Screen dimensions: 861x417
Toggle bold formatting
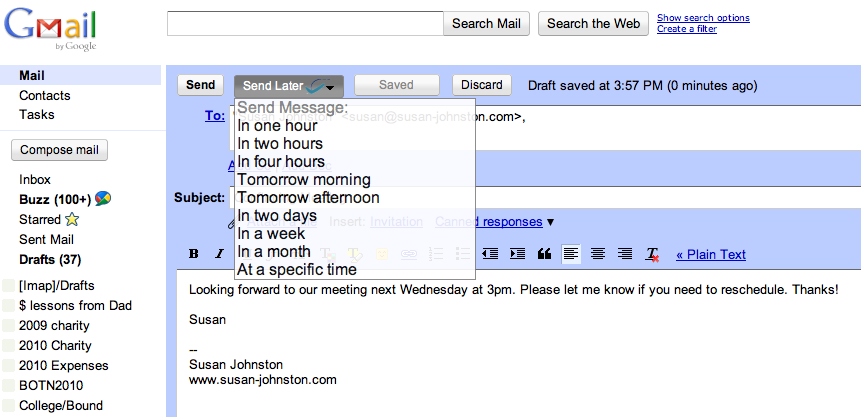(x=194, y=254)
